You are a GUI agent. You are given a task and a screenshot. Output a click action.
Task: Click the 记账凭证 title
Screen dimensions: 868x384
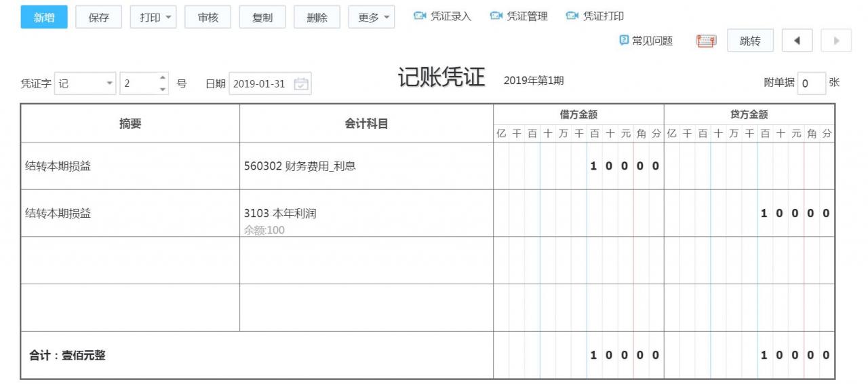(x=441, y=77)
